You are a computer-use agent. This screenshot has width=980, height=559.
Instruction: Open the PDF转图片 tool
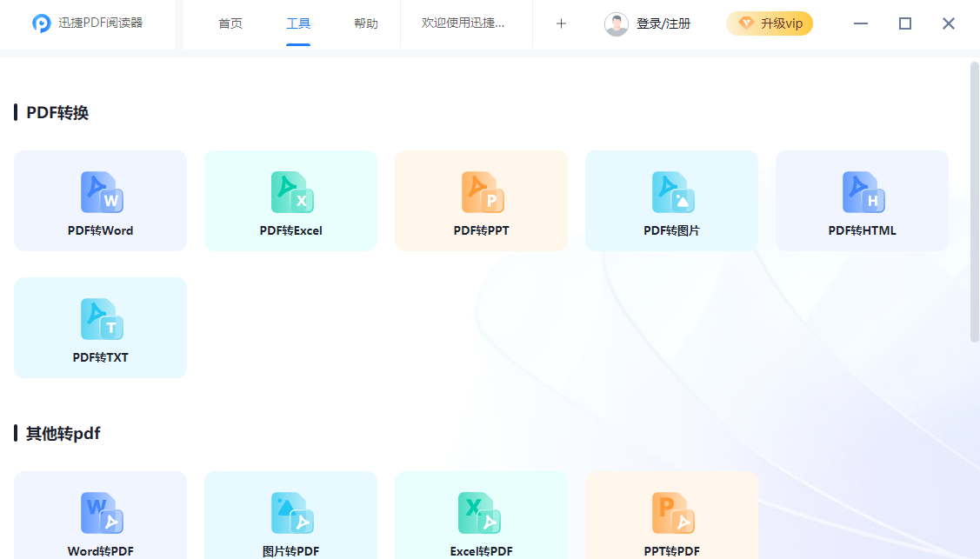click(x=671, y=192)
